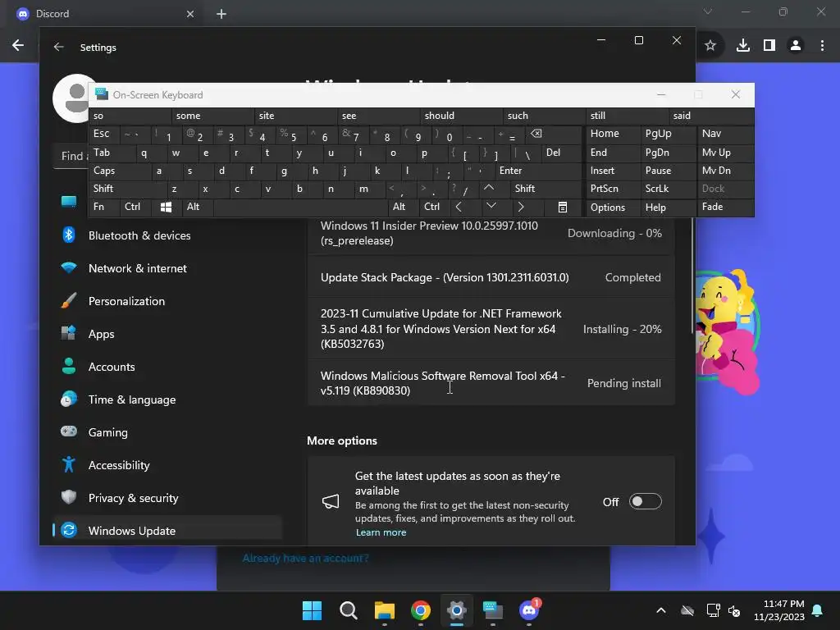Open the Apps settings page
Viewport: 840px width, 630px height.
(x=167, y=334)
